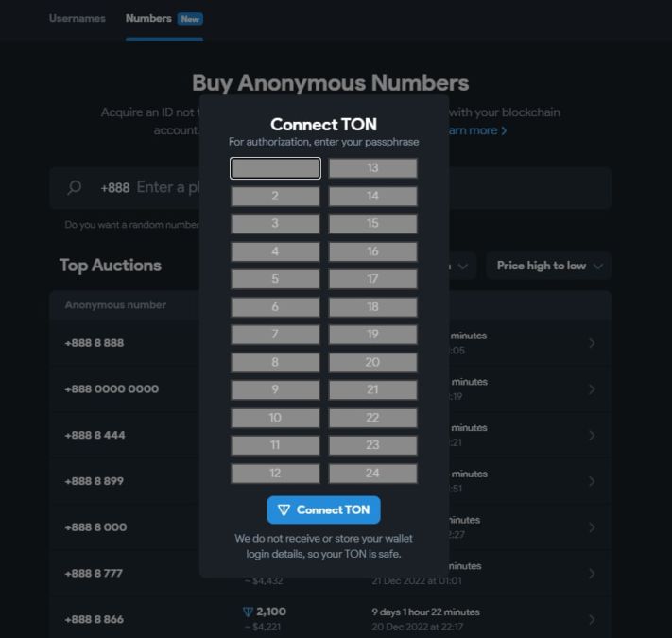
Task: Focus passphrase word field 12
Action: [275, 473]
